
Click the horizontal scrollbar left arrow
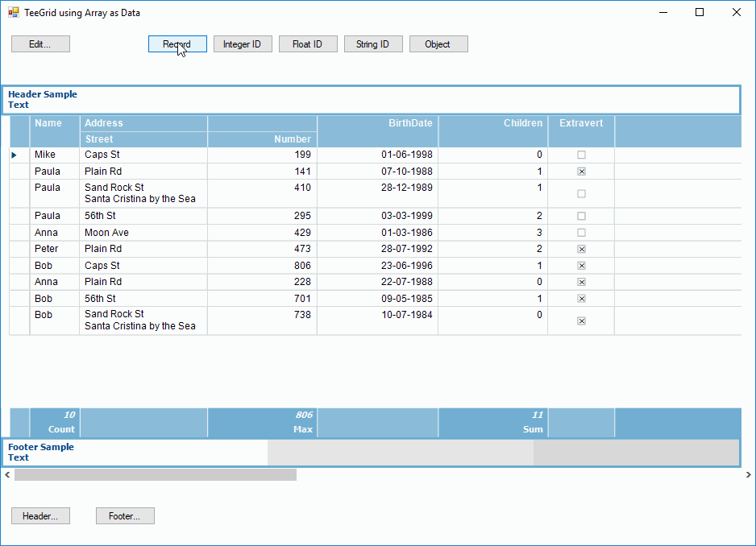tap(7, 475)
